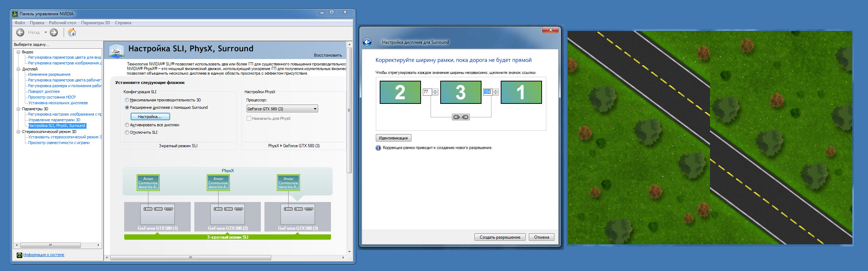Collapse the Видео tree node
This screenshot has width=868, height=271.
point(19,52)
